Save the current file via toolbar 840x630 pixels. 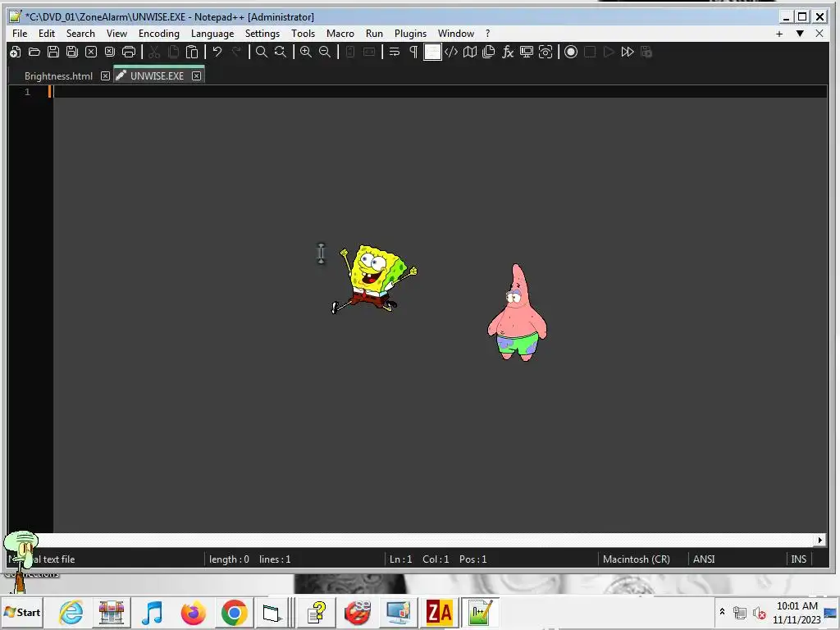(x=53, y=52)
